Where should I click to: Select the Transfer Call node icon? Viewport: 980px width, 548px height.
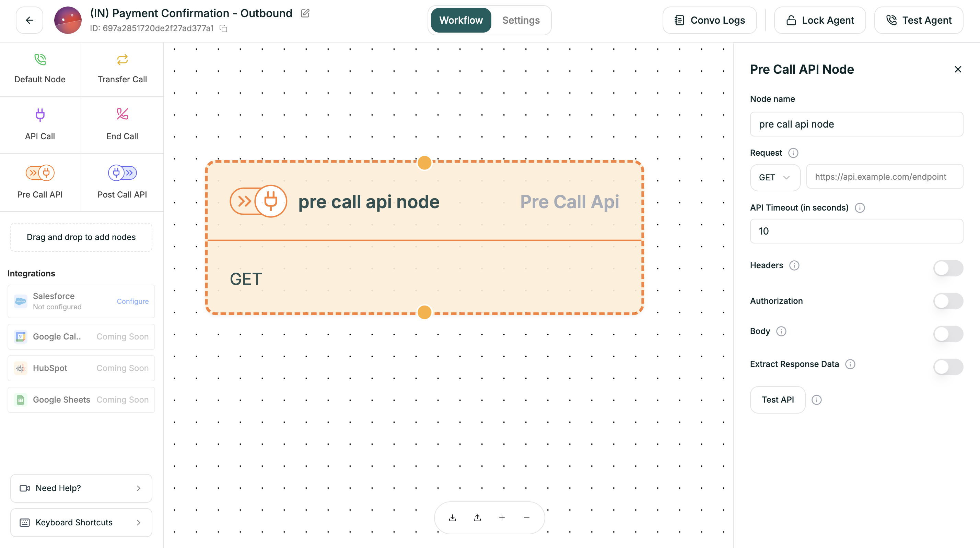(122, 59)
